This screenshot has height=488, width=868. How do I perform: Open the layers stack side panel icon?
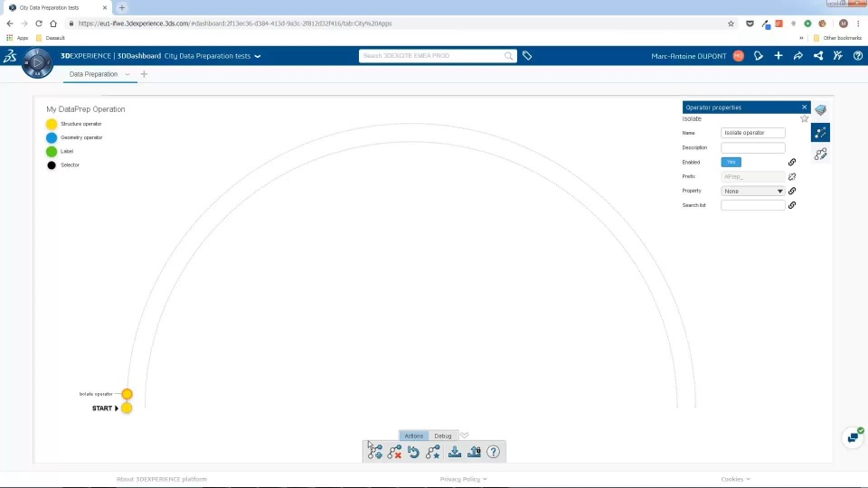point(820,110)
